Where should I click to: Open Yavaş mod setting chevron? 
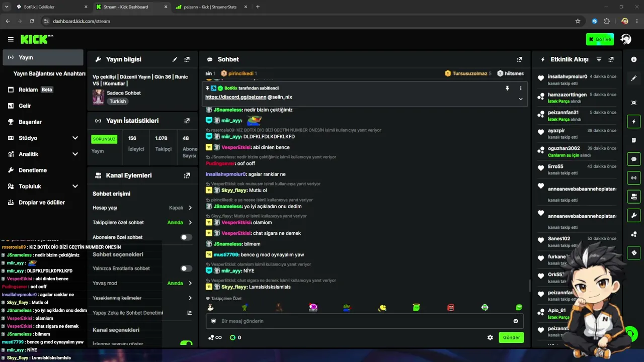(x=190, y=283)
